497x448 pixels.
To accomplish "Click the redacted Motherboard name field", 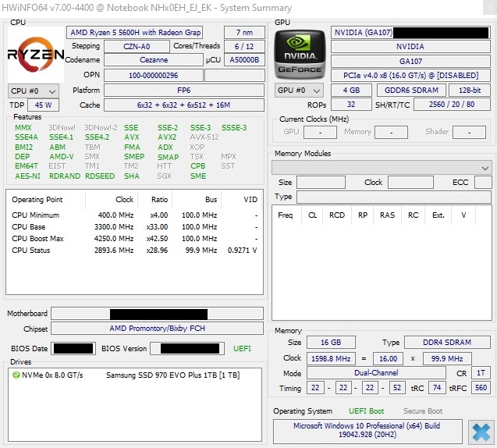I will pos(158,314).
